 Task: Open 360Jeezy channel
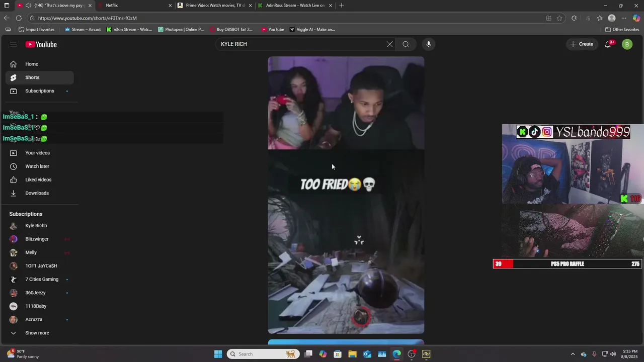40,293
